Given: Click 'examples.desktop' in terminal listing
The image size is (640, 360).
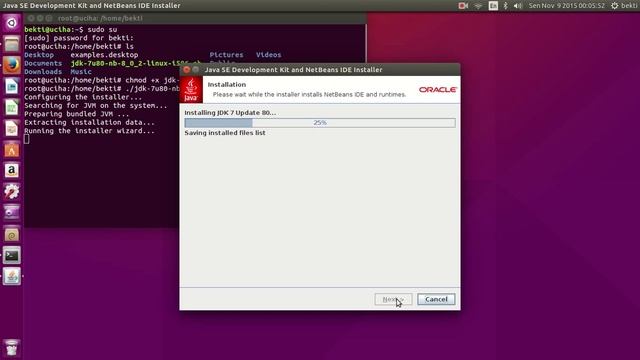Looking at the screenshot, I should pyautogui.click(x=104, y=55).
